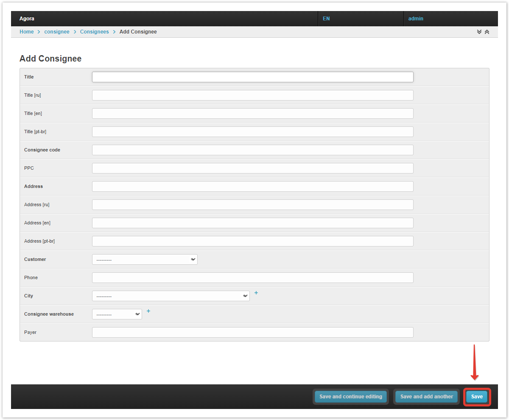Focus the Address [ru] input field

click(253, 204)
